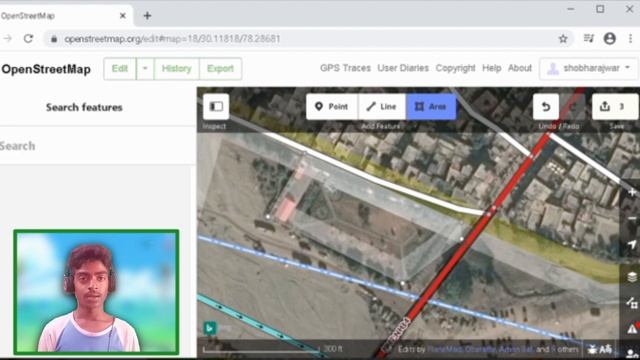
Task: Open the map data panel
Action: click(x=632, y=303)
